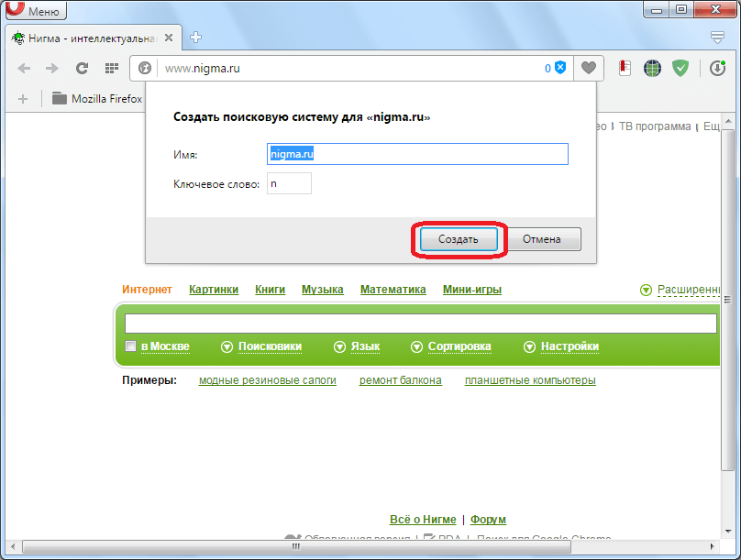Open example планшетные компьютеры
The image size is (741, 560).
pos(530,380)
